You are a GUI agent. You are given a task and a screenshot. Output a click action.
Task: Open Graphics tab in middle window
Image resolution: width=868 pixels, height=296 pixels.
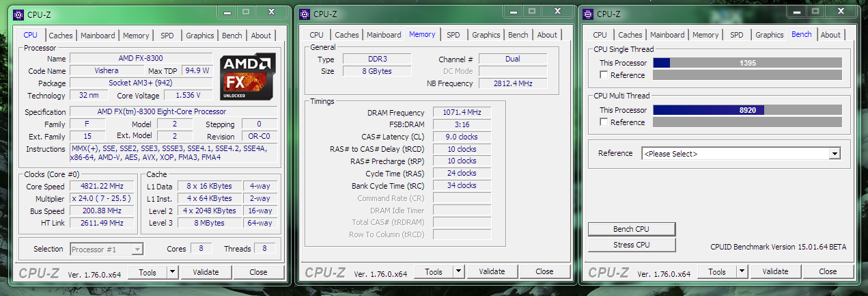point(486,35)
